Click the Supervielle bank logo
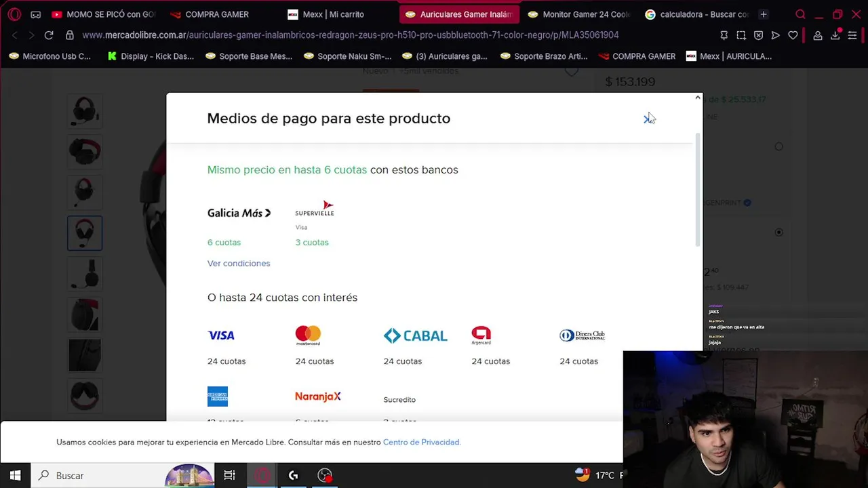The width and height of the screenshot is (868, 488). coord(315,209)
